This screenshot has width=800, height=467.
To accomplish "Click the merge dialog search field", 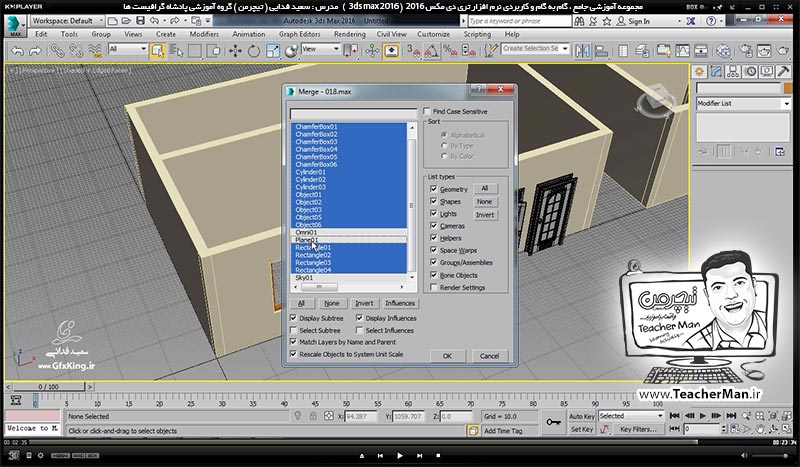I will click(x=353, y=114).
